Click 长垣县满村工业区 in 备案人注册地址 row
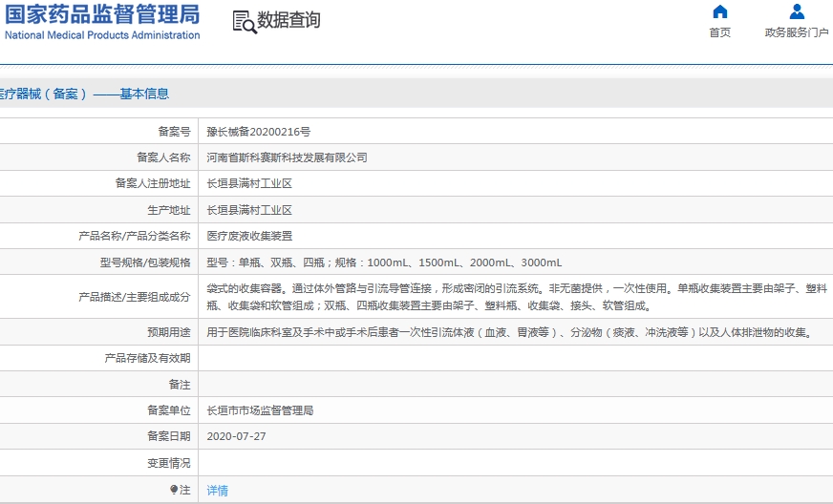 point(249,184)
